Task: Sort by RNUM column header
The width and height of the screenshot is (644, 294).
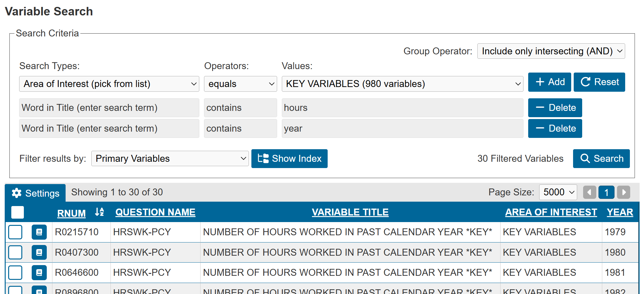Action: click(72, 213)
